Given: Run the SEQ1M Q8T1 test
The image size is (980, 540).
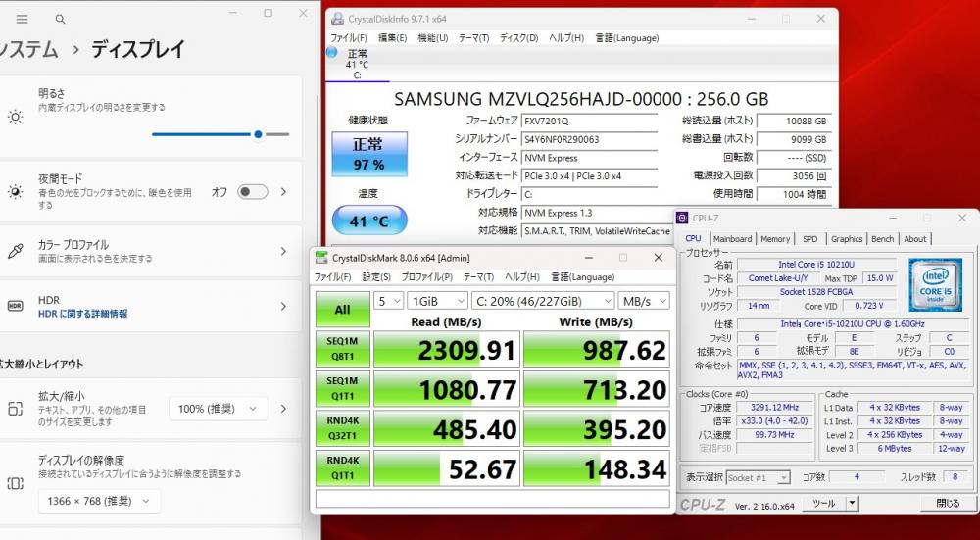Looking at the screenshot, I should point(342,349).
